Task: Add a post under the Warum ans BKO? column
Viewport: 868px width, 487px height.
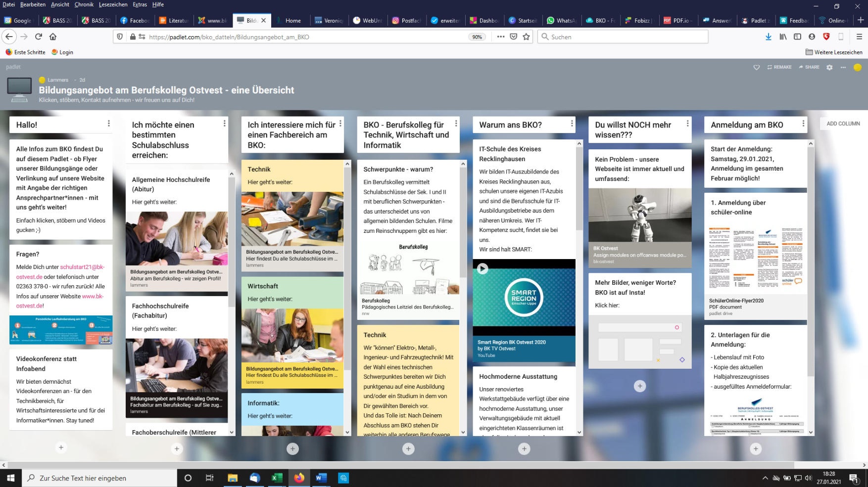Action: click(524, 449)
